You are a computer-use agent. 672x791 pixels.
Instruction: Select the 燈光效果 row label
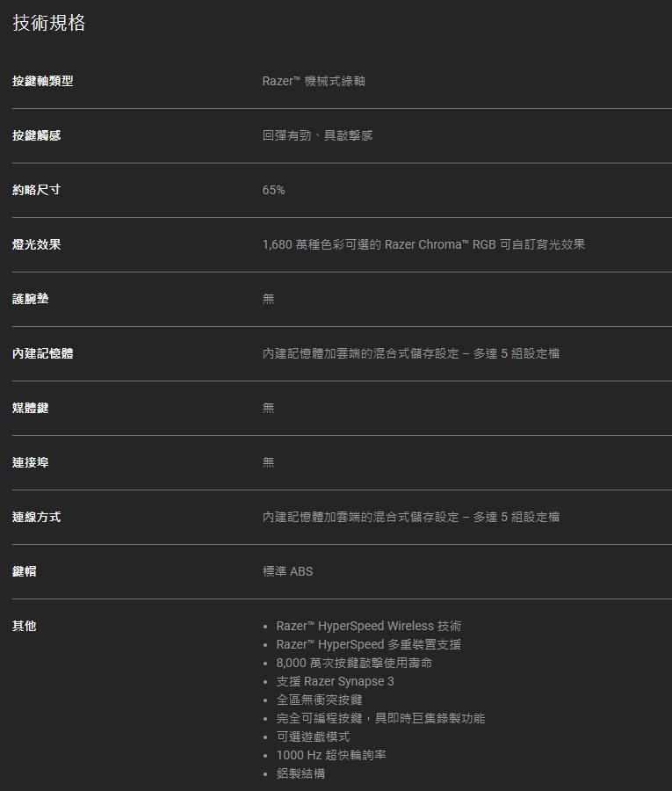point(36,244)
